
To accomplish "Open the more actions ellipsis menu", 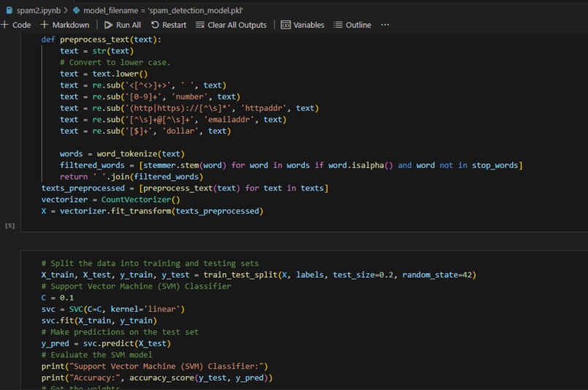I will tap(384, 25).
